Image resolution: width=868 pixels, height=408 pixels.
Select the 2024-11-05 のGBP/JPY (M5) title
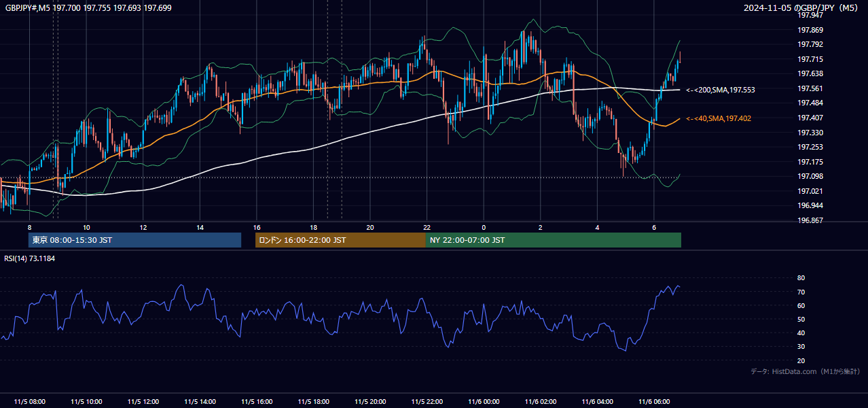click(801, 7)
